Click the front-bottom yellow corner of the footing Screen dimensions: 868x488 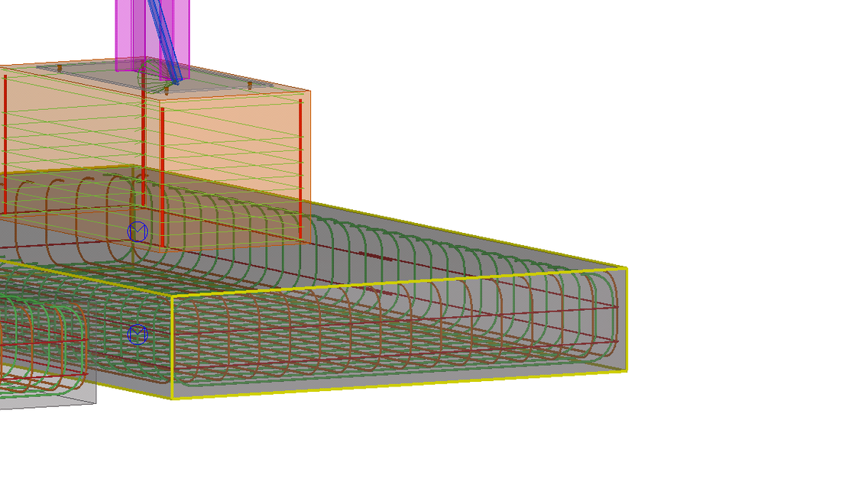click(x=172, y=397)
